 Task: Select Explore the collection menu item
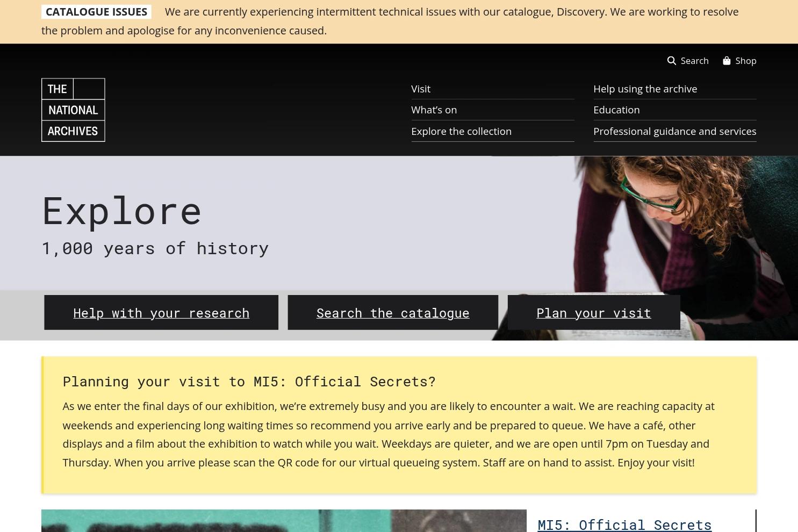pos(461,131)
